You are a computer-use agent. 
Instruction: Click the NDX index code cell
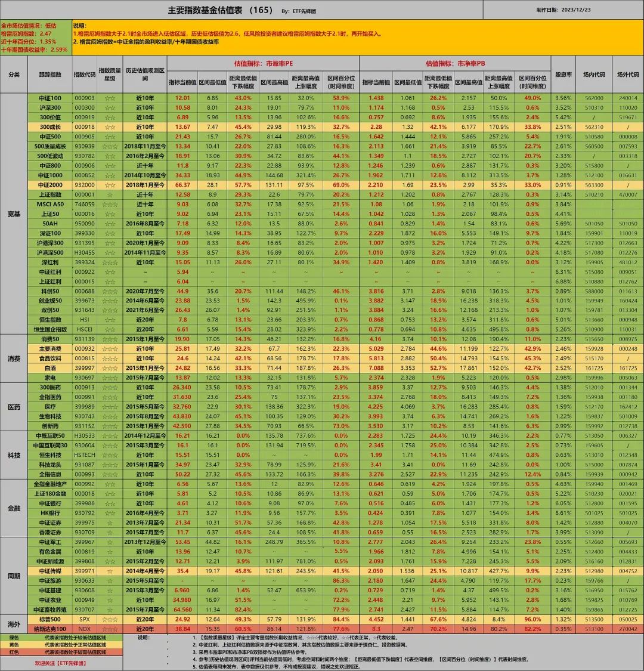(x=84, y=629)
